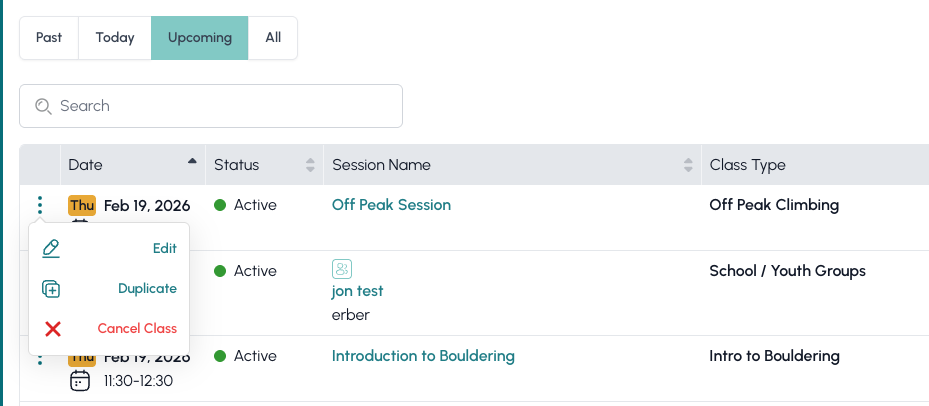This screenshot has width=929, height=406.
Task: Select the Upcoming filter tab
Action: point(199,38)
